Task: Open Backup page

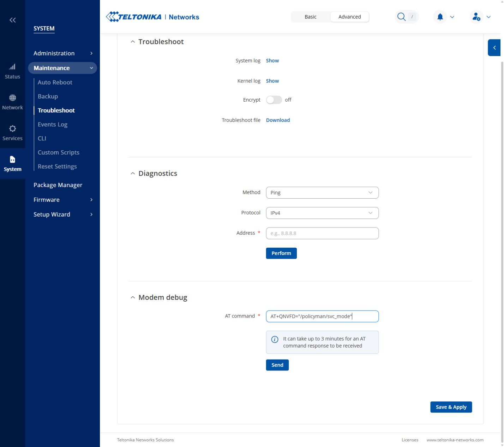Action: pyautogui.click(x=48, y=96)
